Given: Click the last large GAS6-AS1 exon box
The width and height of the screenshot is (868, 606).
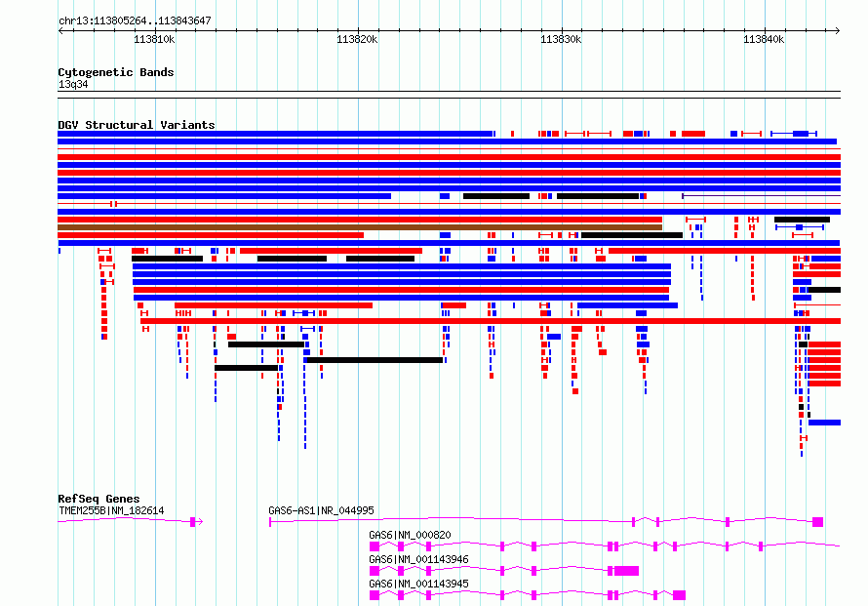Looking at the screenshot, I should (817, 522).
